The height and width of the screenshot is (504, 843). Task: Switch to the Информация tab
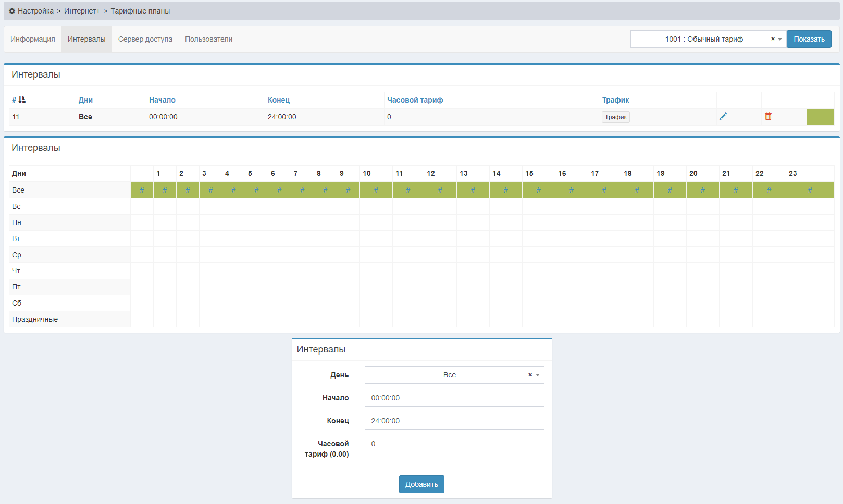pyautogui.click(x=33, y=39)
